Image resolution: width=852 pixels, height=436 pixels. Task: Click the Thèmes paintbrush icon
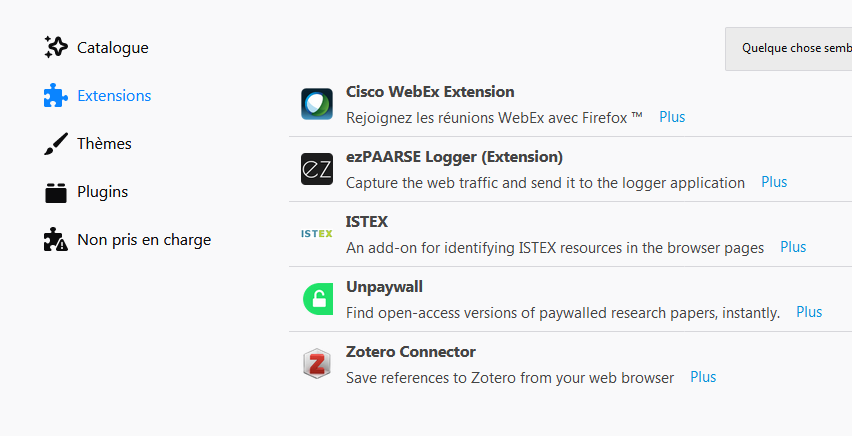56,144
